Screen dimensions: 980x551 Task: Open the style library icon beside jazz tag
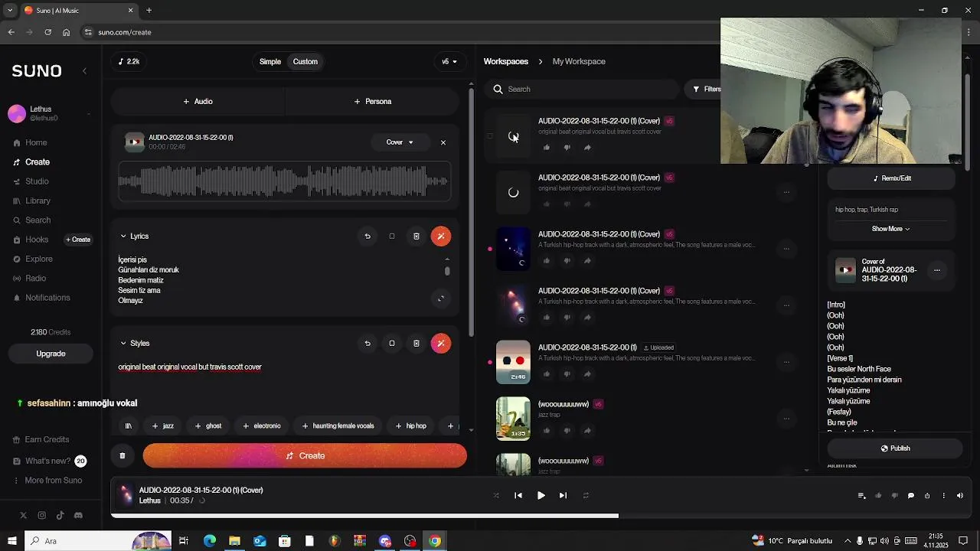[129, 425]
